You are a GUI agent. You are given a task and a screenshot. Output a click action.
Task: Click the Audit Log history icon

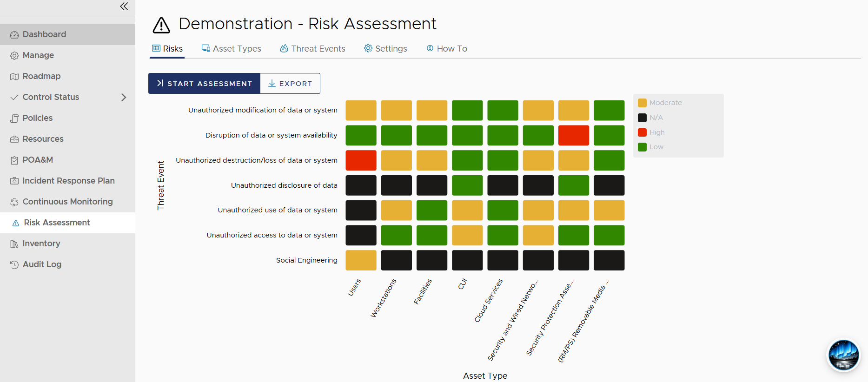14,265
